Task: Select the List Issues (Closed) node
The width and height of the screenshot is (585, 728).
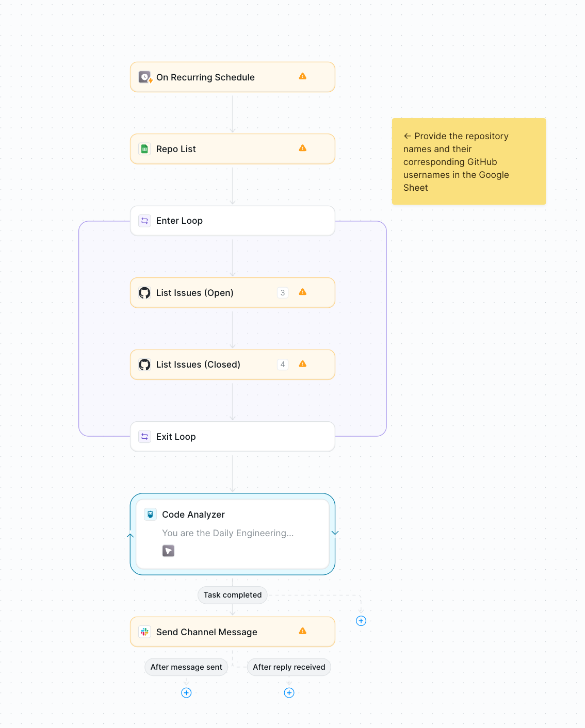Action: click(233, 365)
